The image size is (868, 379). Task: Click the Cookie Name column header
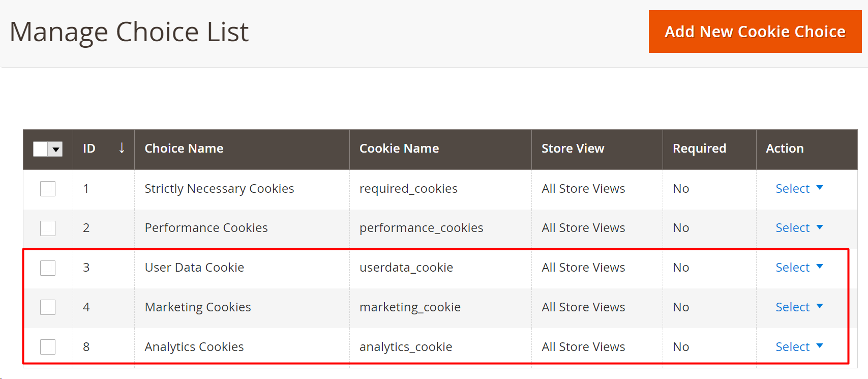399,149
